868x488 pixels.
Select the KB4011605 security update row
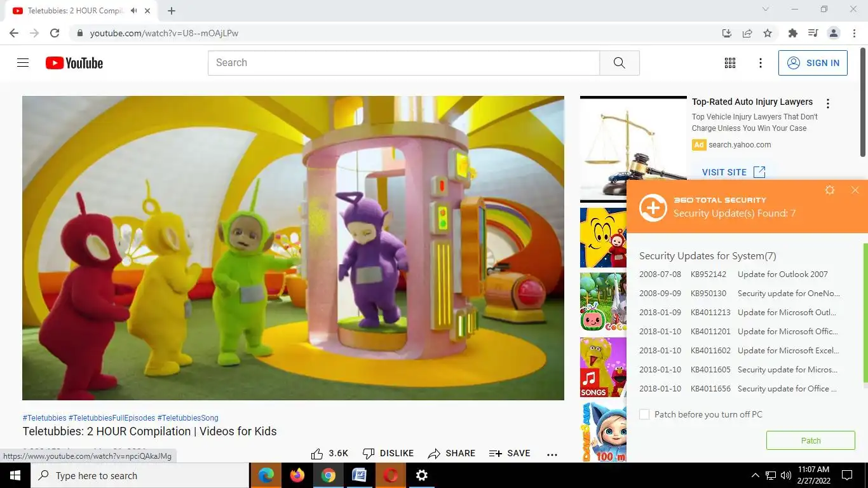point(740,370)
